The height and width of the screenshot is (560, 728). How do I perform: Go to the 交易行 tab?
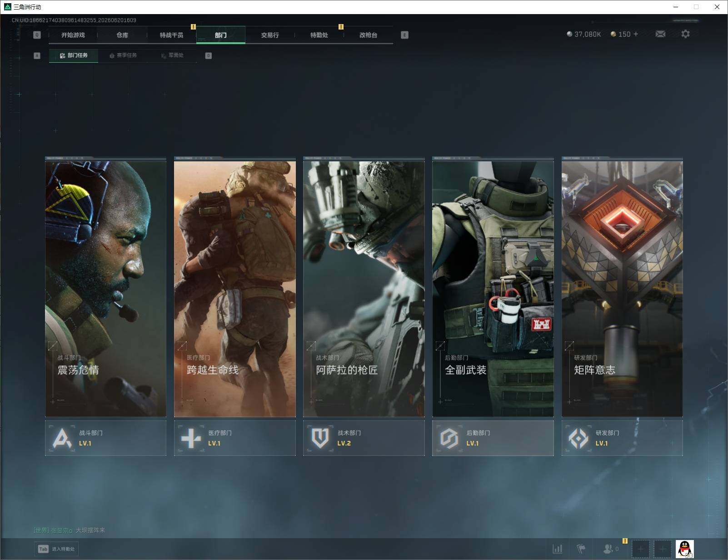tap(270, 35)
